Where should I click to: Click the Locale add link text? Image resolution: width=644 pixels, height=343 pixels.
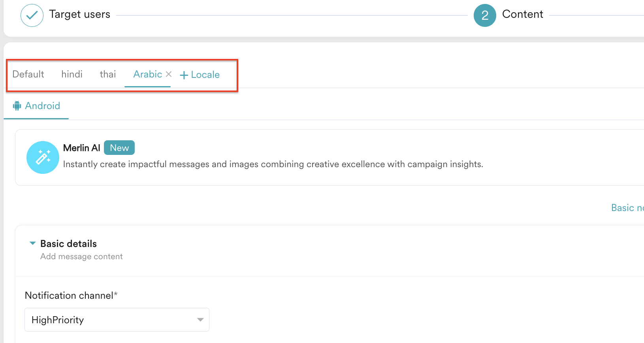(205, 75)
